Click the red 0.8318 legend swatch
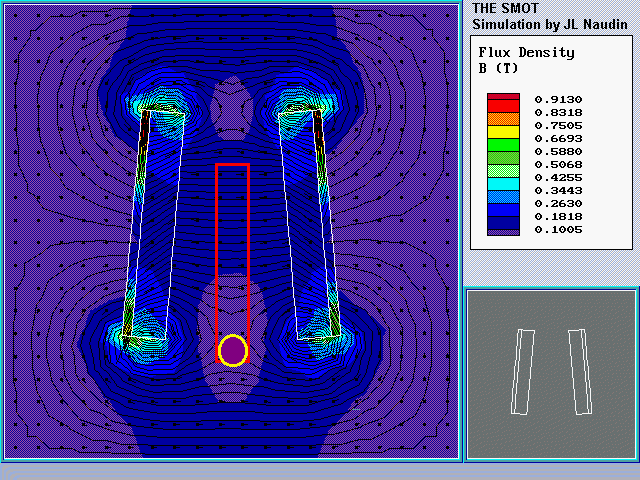 [503, 106]
